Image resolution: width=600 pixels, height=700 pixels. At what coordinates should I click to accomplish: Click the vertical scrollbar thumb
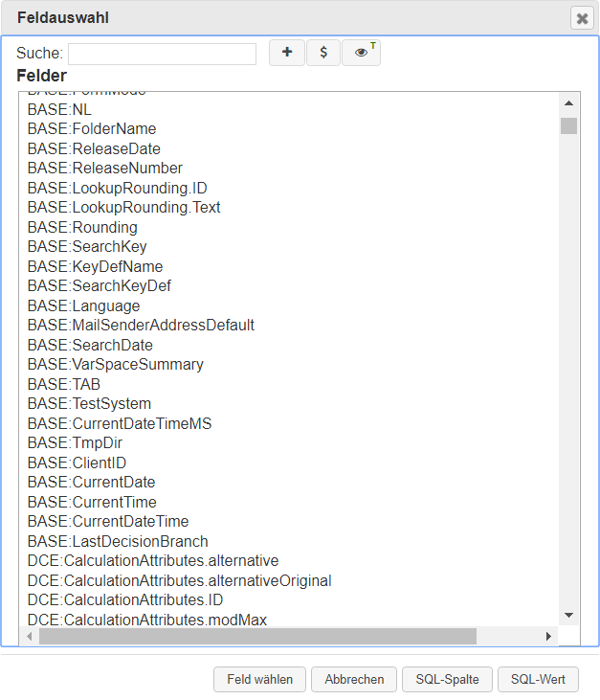568,126
